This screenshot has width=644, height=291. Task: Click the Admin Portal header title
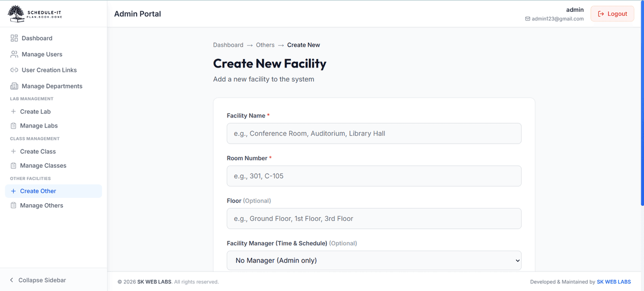(x=137, y=14)
